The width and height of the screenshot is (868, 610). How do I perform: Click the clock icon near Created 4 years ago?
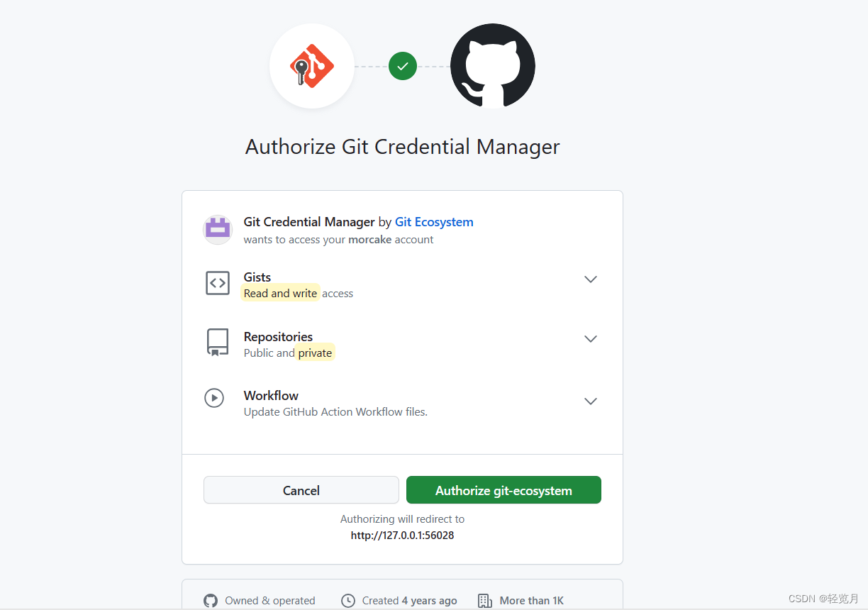click(347, 600)
